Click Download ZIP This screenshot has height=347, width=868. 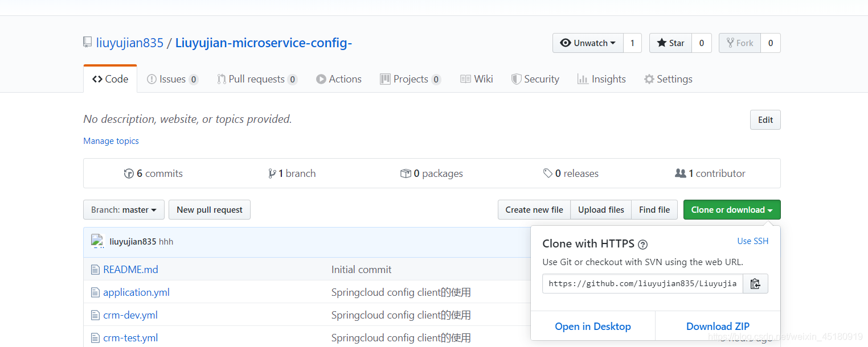click(x=718, y=327)
